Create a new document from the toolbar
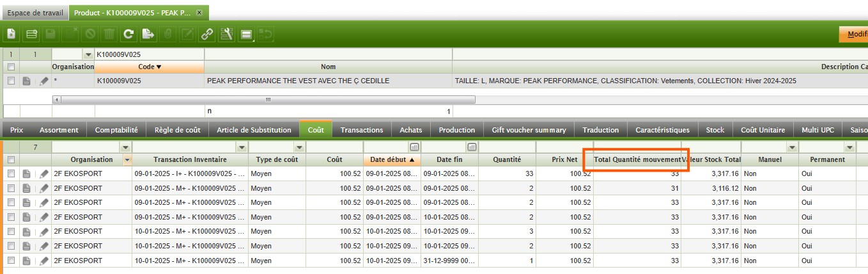This screenshot has height=274, width=868. pos(11,34)
